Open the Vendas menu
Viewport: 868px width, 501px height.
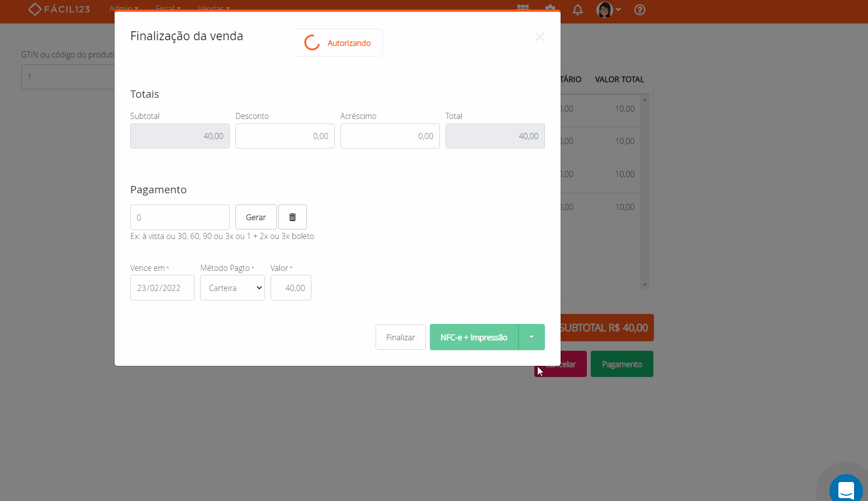coord(214,8)
